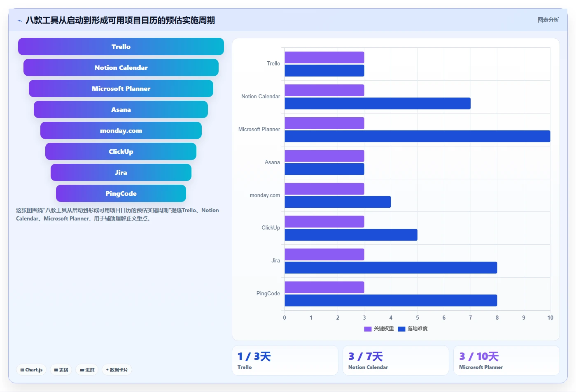
Task: Click the 进度 tag chip
Action: click(87, 370)
